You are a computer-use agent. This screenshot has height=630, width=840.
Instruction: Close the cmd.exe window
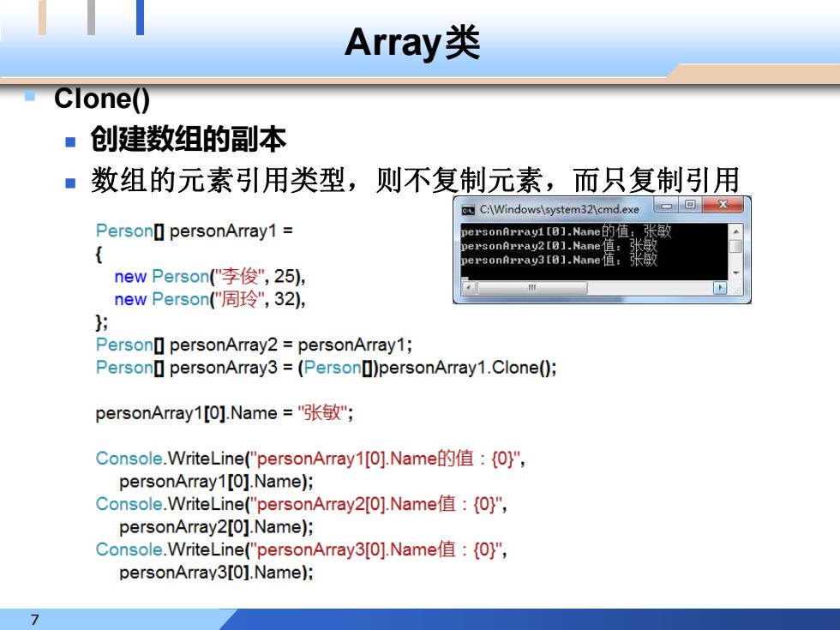[x=723, y=205]
